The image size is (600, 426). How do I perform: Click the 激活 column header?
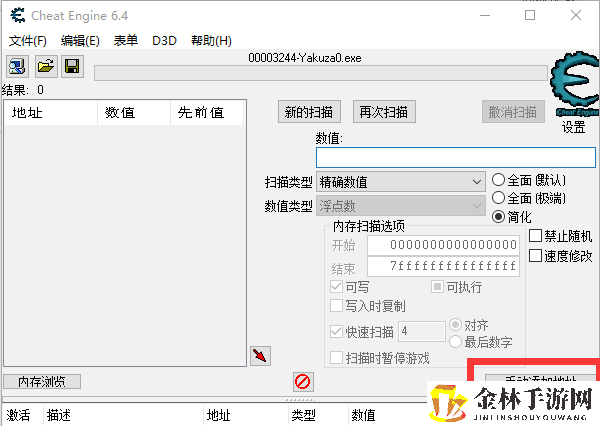click(x=23, y=415)
